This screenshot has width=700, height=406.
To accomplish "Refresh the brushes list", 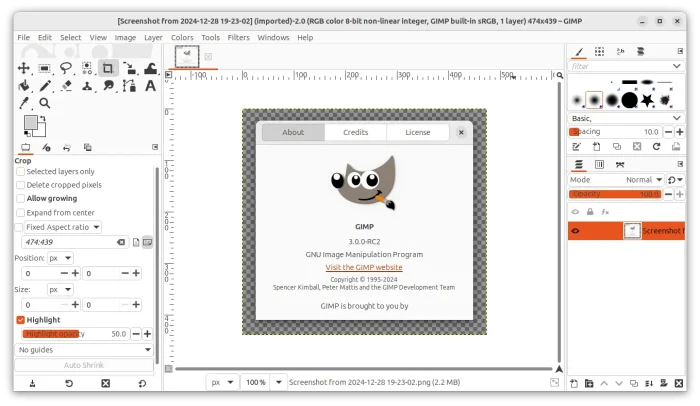I will pos(656,146).
